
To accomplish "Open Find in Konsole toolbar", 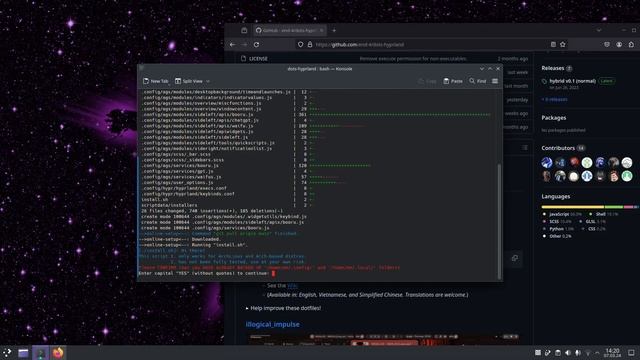I will [x=478, y=81].
